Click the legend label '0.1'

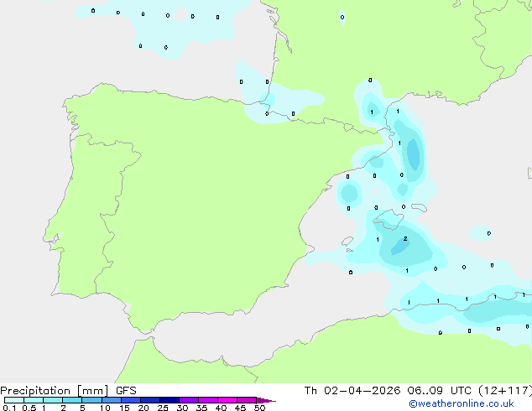coord(9,408)
